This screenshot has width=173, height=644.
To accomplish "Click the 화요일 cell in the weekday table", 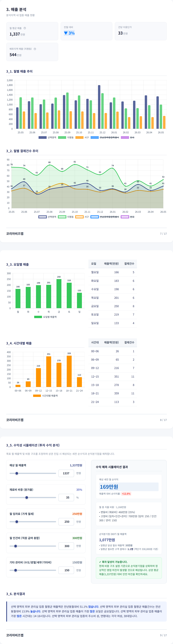I will tap(95, 281).
